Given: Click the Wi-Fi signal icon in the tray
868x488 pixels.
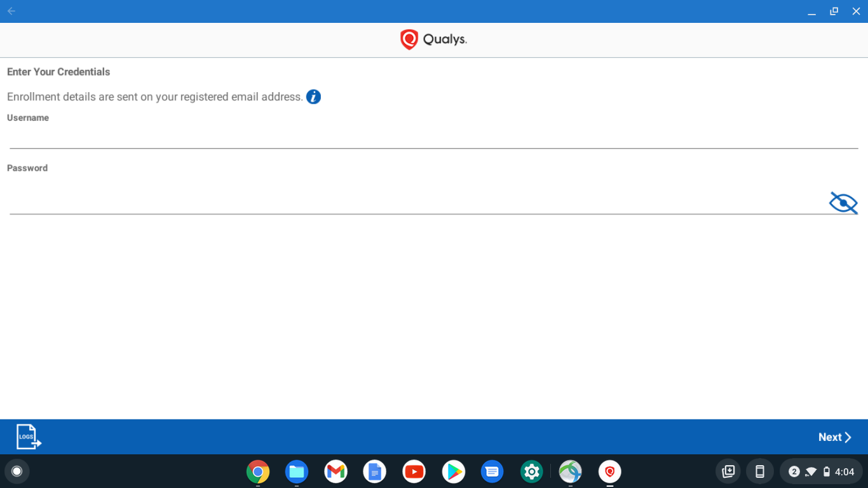Looking at the screenshot, I should [x=811, y=471].
